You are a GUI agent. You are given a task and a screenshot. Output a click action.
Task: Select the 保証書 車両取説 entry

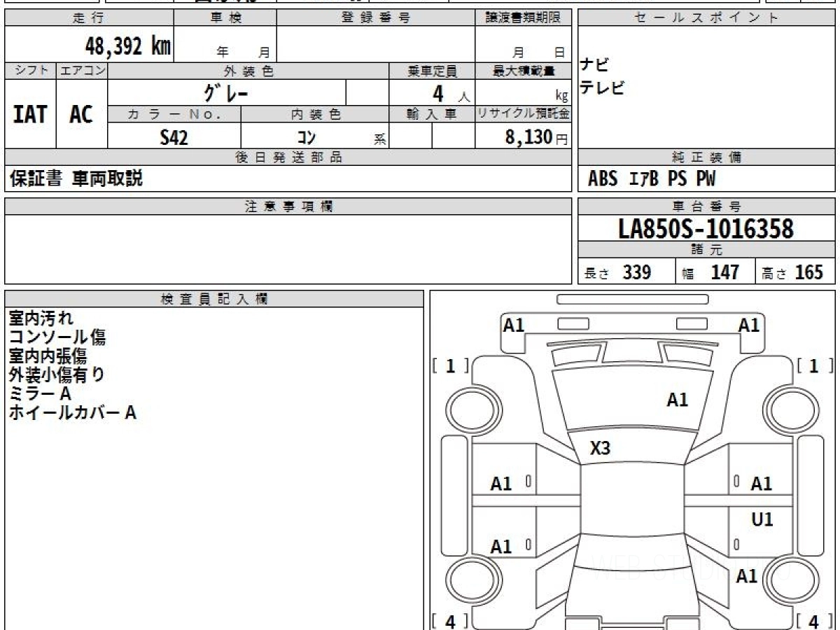(x=76, y=178)
